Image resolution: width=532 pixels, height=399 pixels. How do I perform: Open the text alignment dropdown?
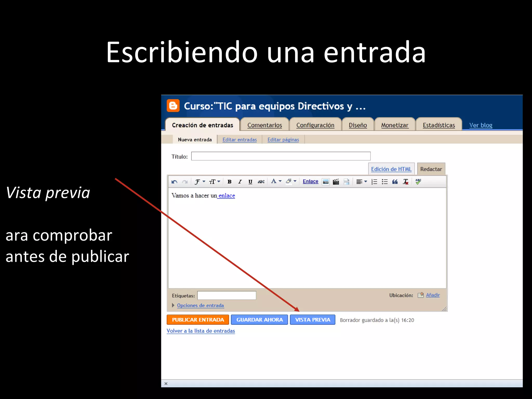[x=362, y=182]
